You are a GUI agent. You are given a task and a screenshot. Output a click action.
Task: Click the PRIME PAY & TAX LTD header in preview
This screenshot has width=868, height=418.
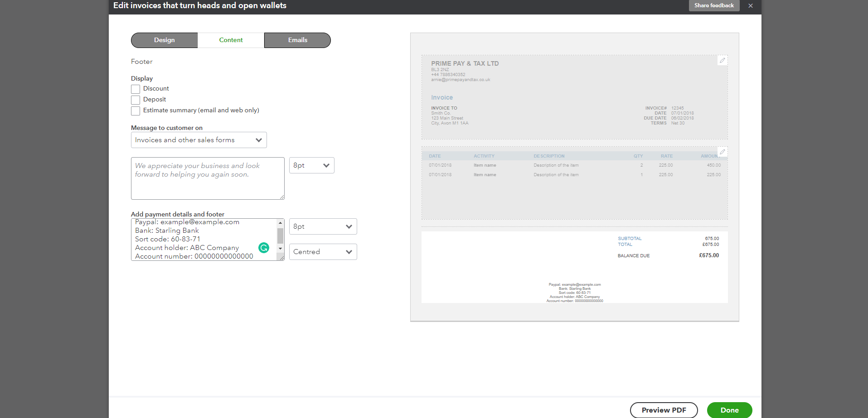pyautogui.click(x=465, y=63)
